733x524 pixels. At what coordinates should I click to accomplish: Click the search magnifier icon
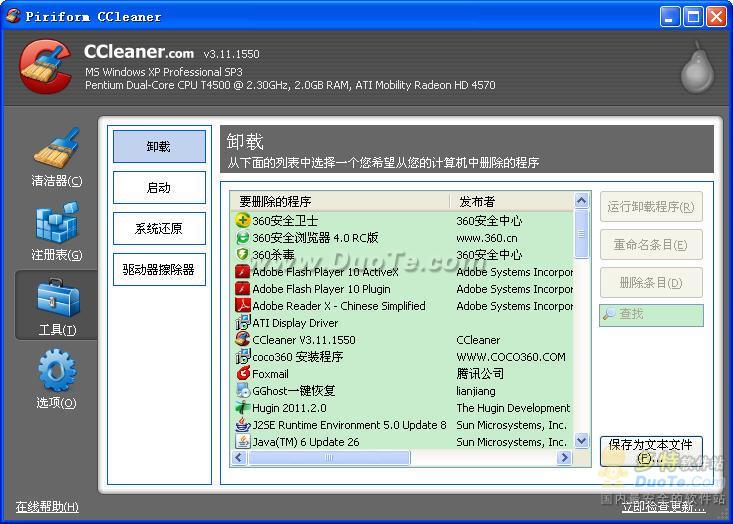point(609,314)
